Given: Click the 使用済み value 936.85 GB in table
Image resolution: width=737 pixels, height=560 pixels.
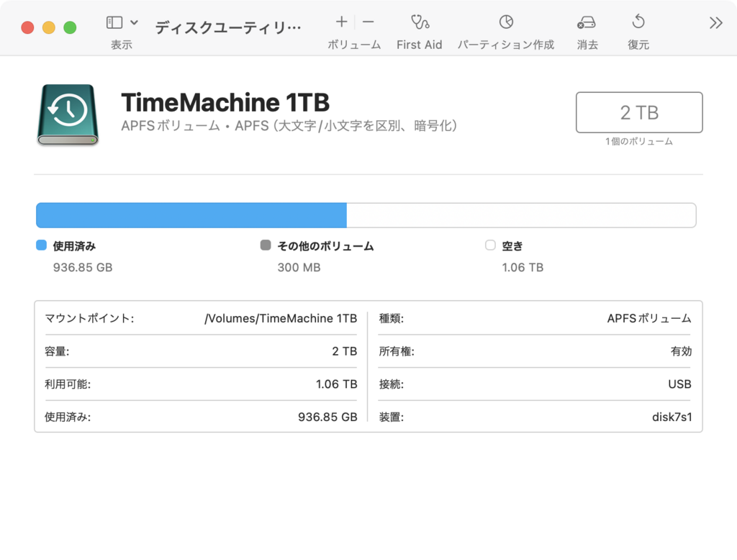Looking at the screenshot, I should point(327,417).
